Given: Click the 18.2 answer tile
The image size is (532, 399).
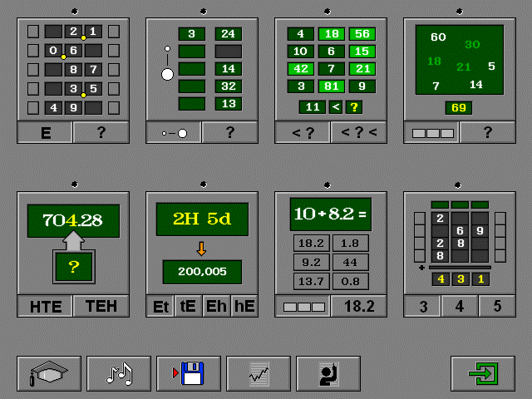Looking at the screenshot, I should pos(311,243).
